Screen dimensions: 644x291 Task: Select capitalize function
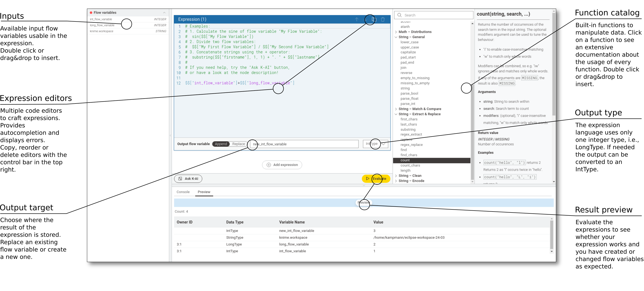coord(408,52)
